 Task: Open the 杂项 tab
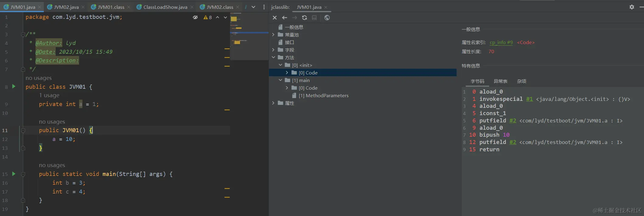point(522,81)
